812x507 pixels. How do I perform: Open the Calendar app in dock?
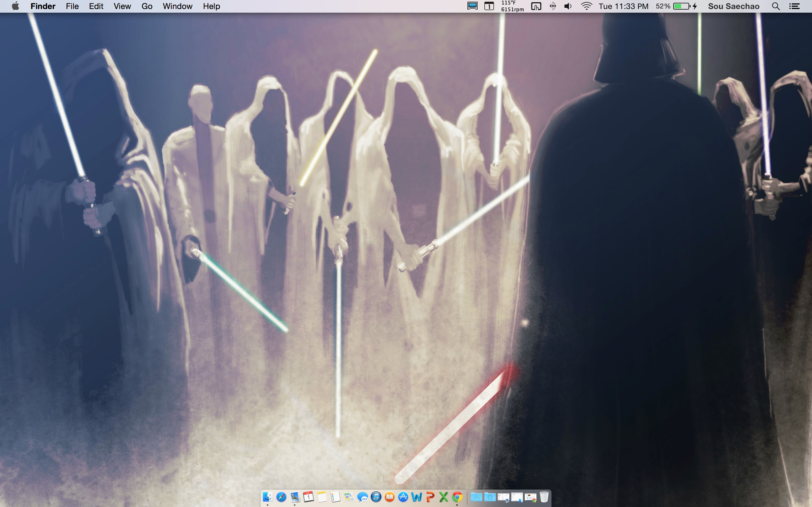point(308,497)
